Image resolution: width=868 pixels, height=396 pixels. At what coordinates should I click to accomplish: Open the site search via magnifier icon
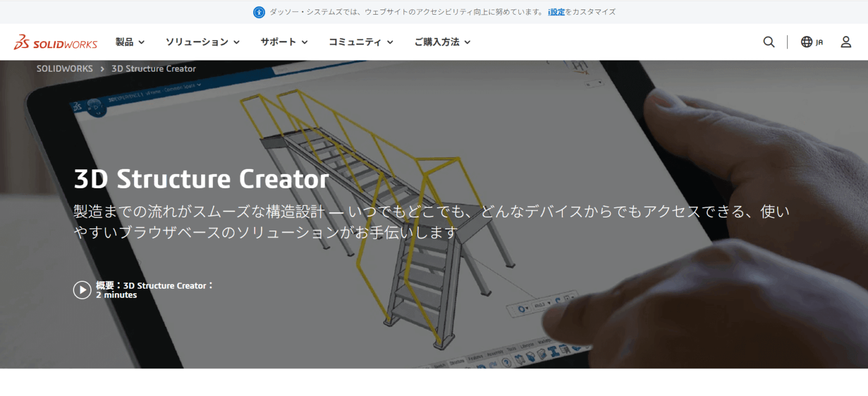pos(769,41)
